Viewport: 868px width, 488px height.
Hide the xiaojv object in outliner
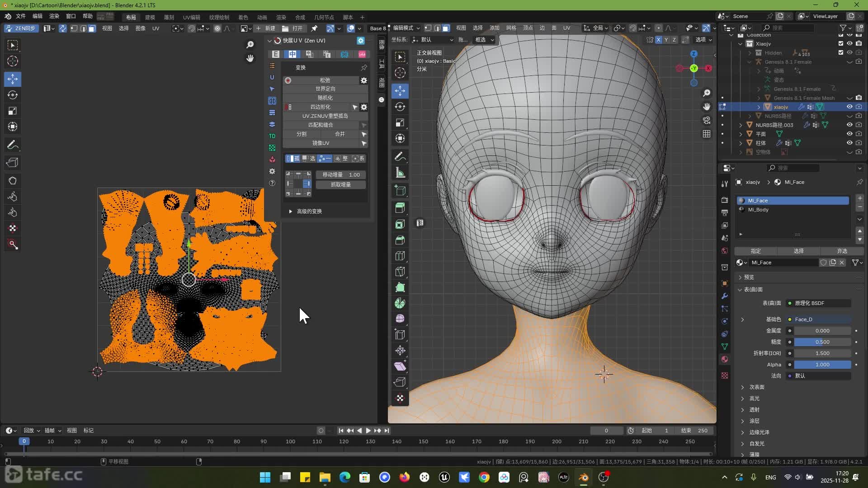(x=849, y=107)
